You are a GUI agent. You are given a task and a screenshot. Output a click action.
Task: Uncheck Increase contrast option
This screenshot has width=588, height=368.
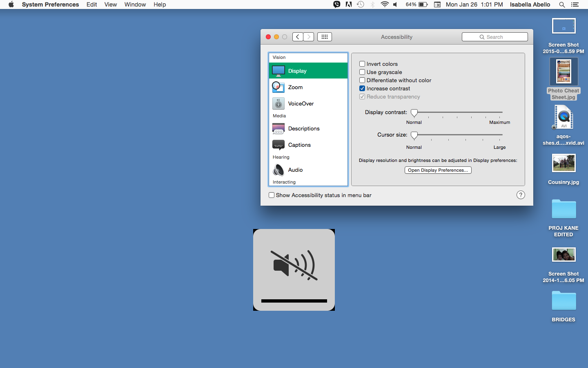point(362,88)
